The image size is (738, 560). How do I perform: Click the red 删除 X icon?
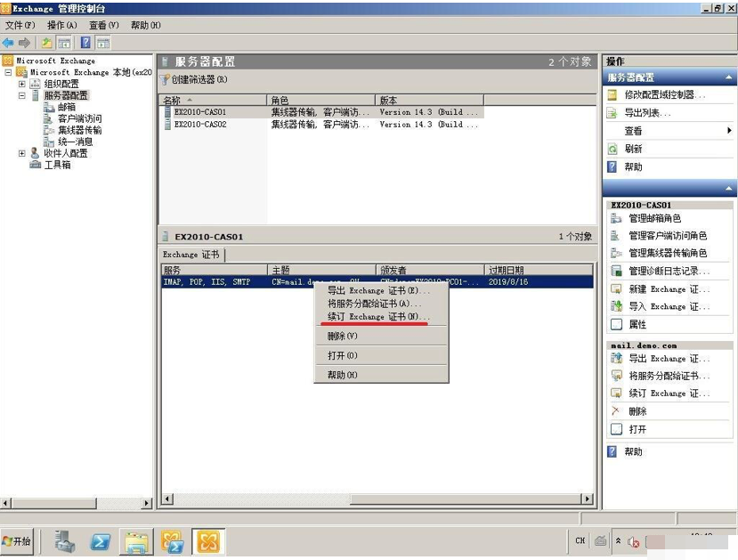615,410
